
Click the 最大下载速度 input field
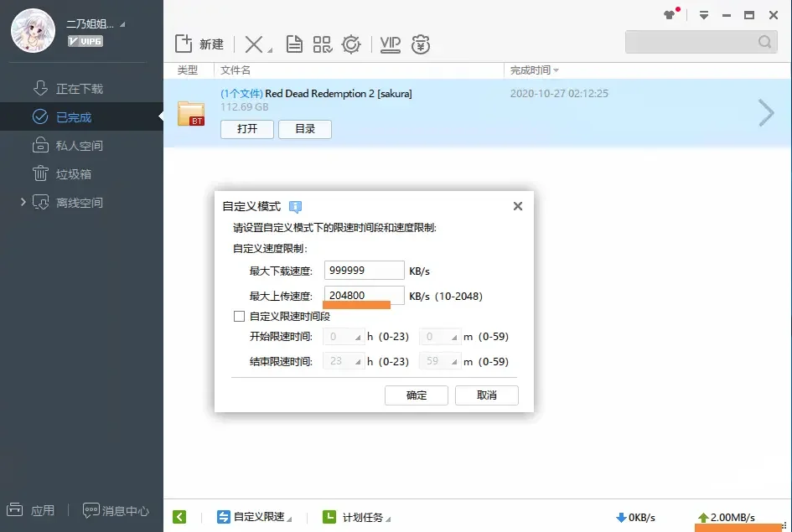pos(365,270)
